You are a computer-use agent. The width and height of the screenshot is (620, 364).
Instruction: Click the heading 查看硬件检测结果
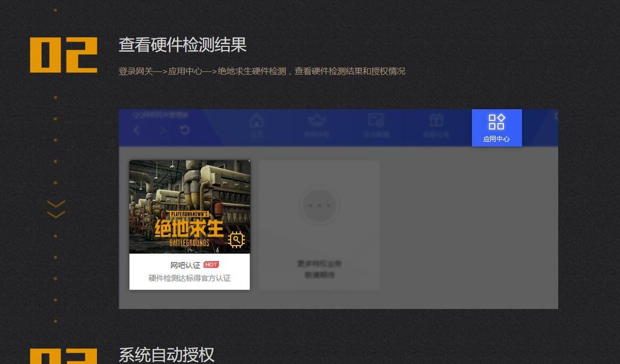(183, 45)
